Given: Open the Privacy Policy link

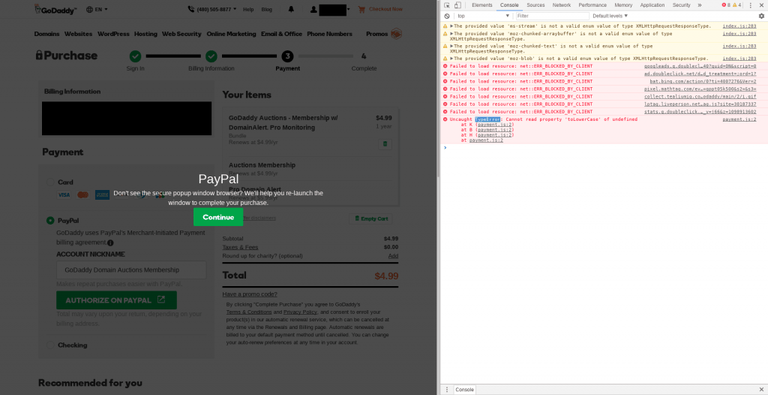Looking at the screenshot, I should click(x=300, y=312).
